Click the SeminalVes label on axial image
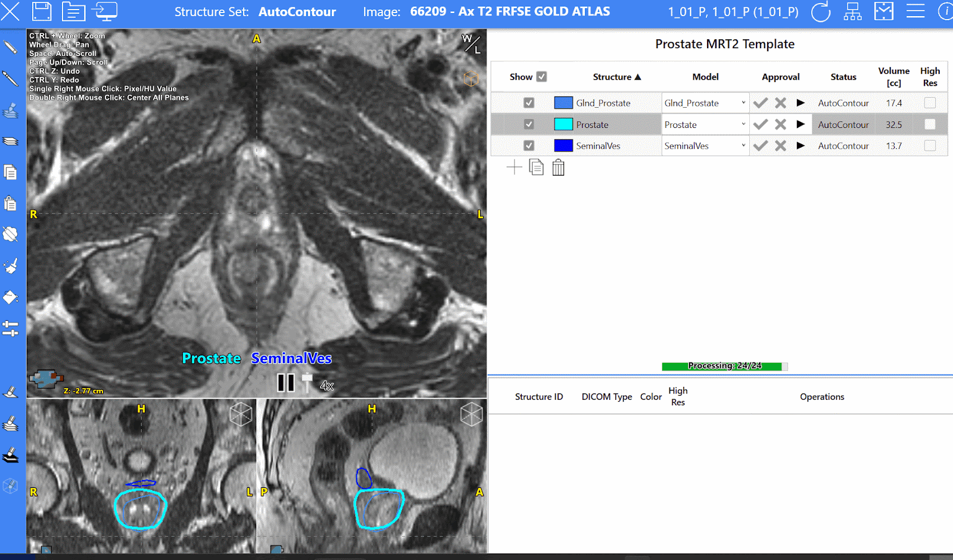The height and width of the screenshot is (560, 953). (x=291, y=358)
